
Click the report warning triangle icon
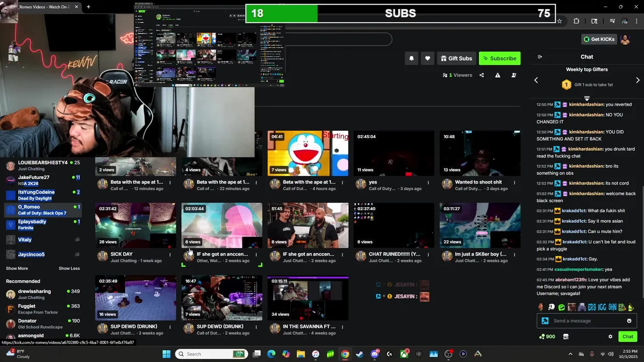pos(498,75)
